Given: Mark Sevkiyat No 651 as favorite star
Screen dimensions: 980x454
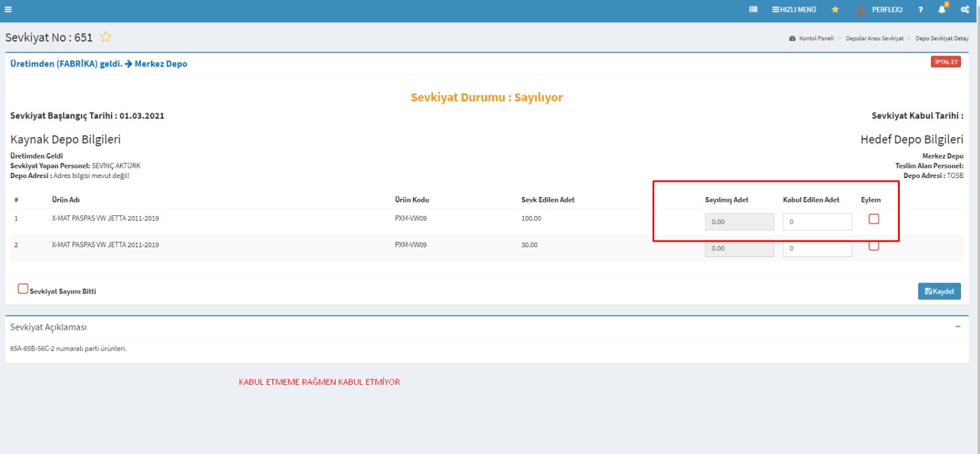Looking at the screenshot, I should pos(106,37).
